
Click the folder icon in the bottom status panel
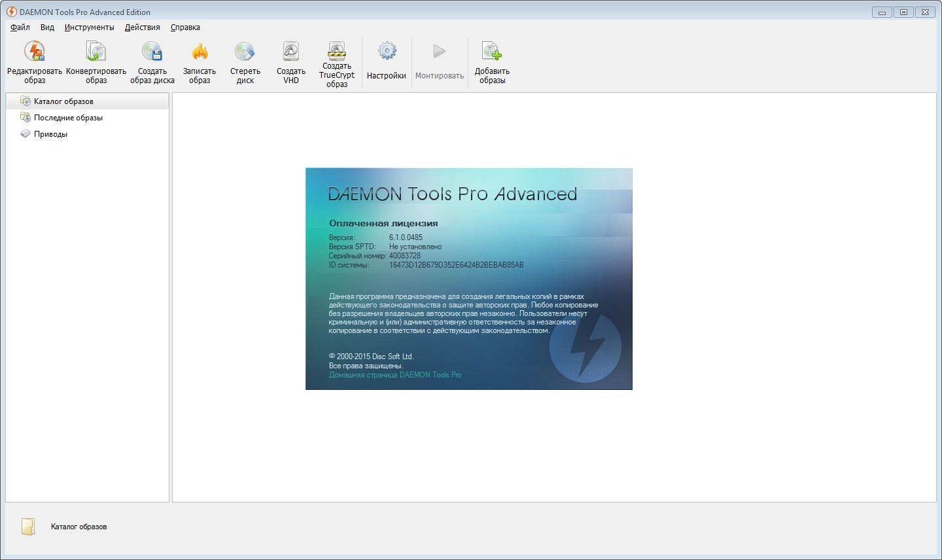pyautogui.click(x=27, y=527)
